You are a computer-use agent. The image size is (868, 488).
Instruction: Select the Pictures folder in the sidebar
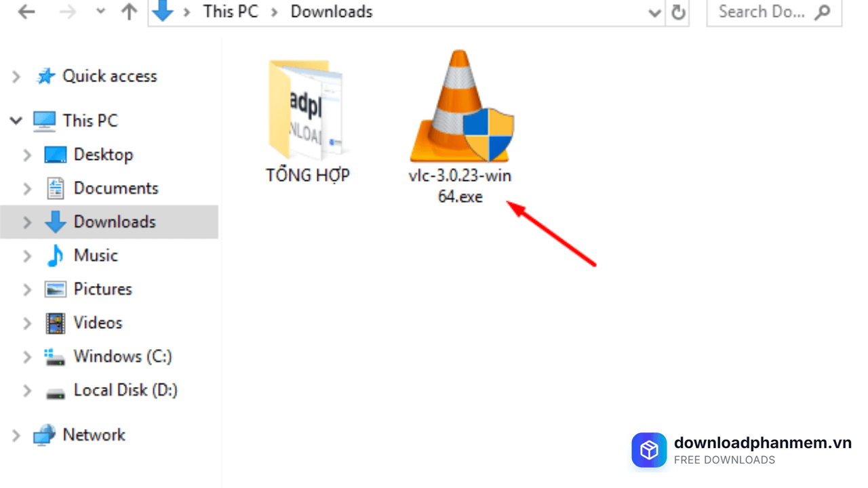coord(102,289)
